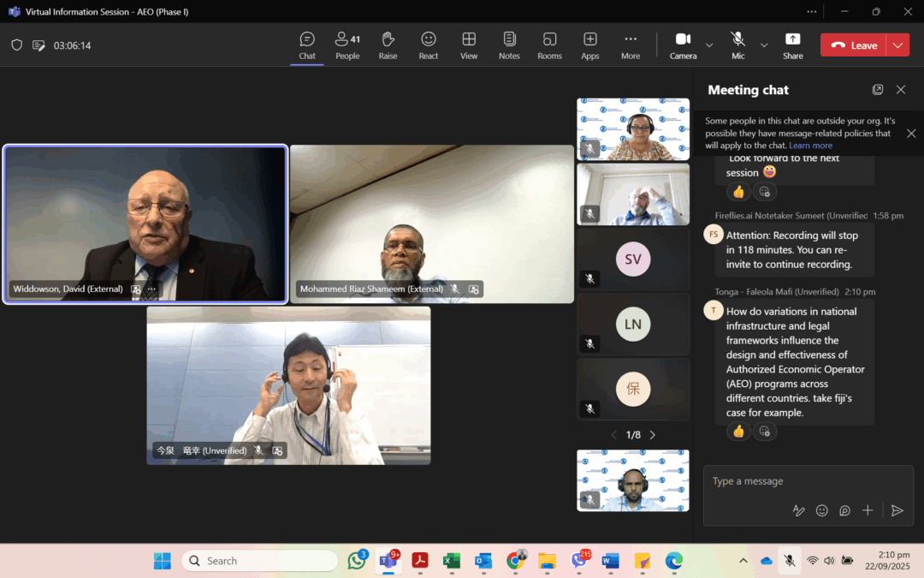924x578 pixels.
Task: Toggle the Mic mute button
Action: (x=737, y=45)
